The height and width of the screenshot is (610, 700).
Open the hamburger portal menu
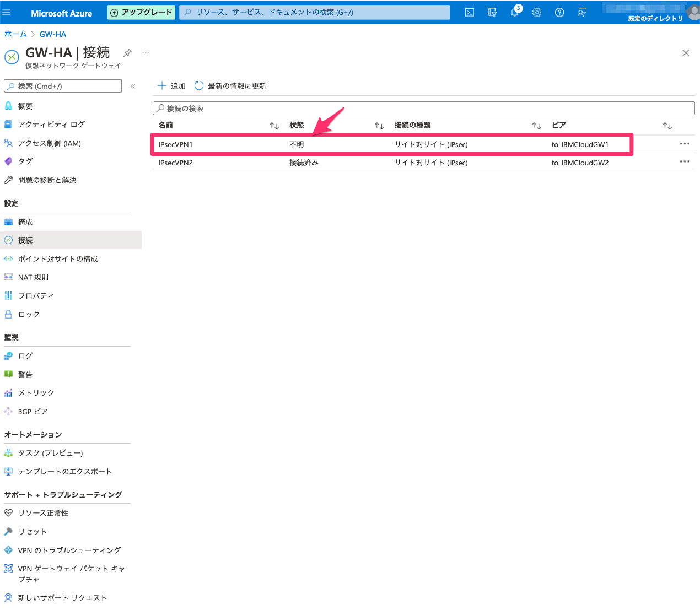[8, 12]
